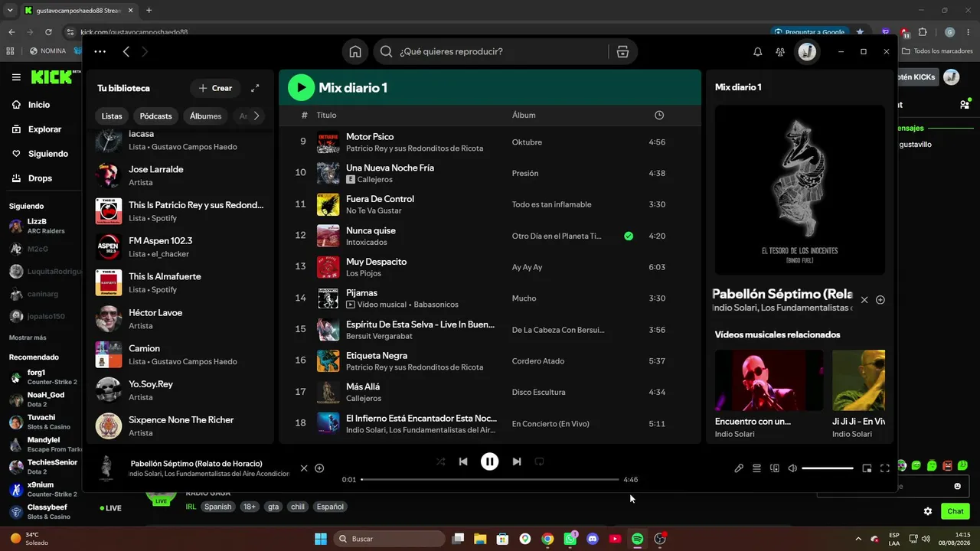Open the mini player
The image size is (980, 551).
point(867,468)
